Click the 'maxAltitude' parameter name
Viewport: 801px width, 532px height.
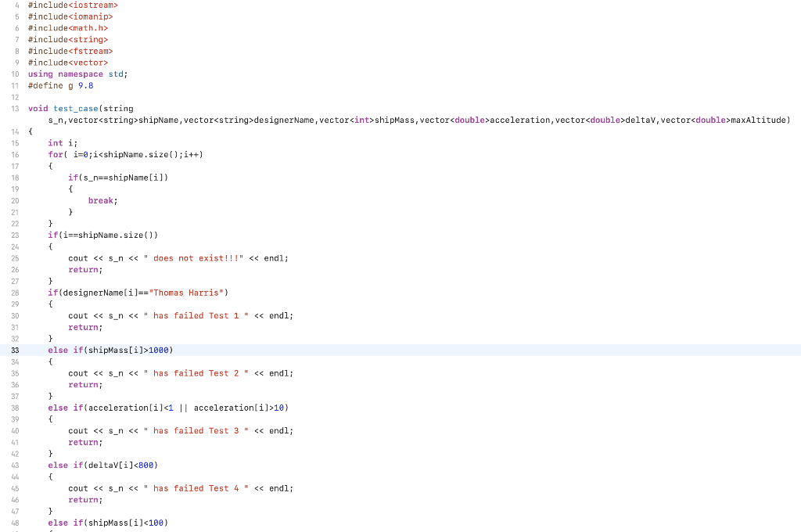click(758, 120)
